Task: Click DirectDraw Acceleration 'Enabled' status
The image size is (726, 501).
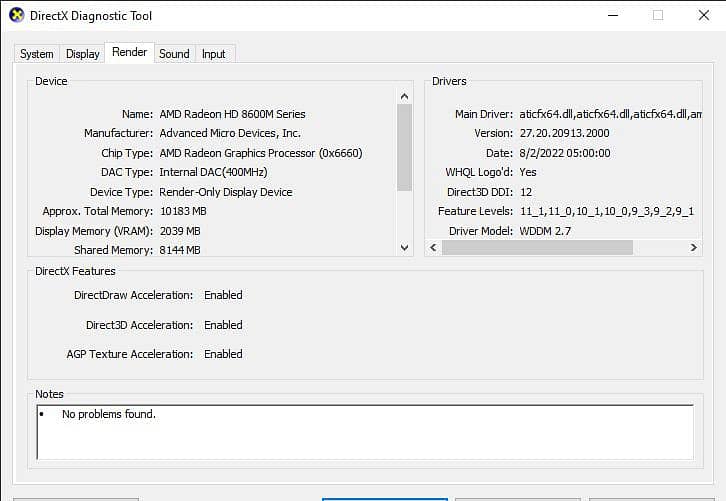Action: (223, 295)
